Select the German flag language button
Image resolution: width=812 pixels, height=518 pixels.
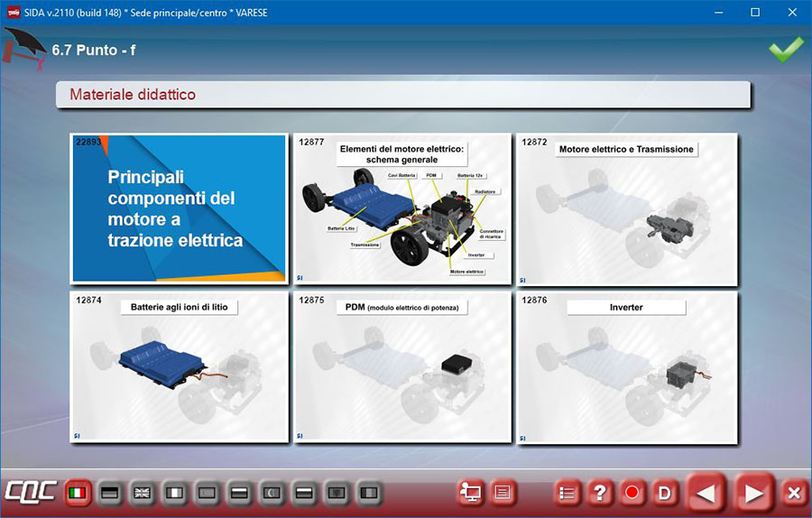coord(110,493)
